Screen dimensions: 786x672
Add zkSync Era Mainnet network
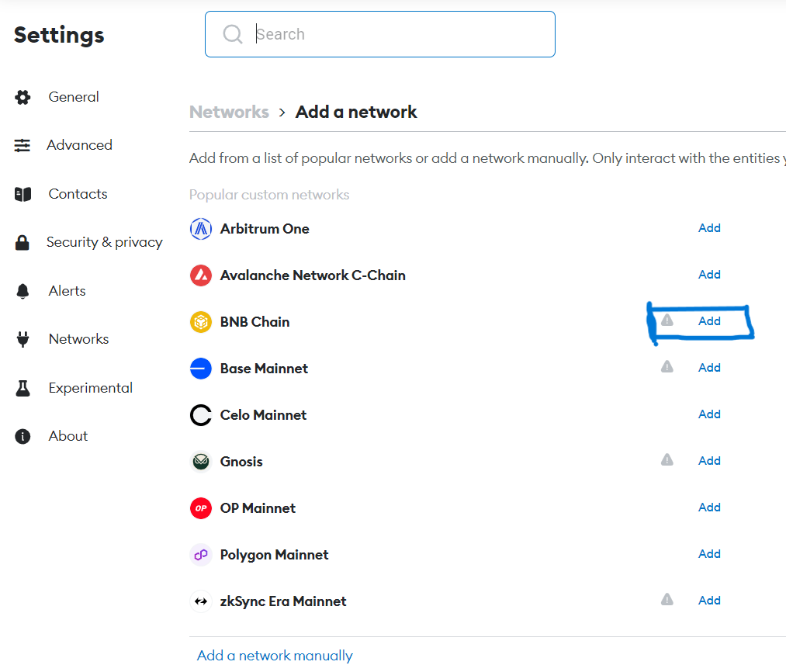click(709, 601)
